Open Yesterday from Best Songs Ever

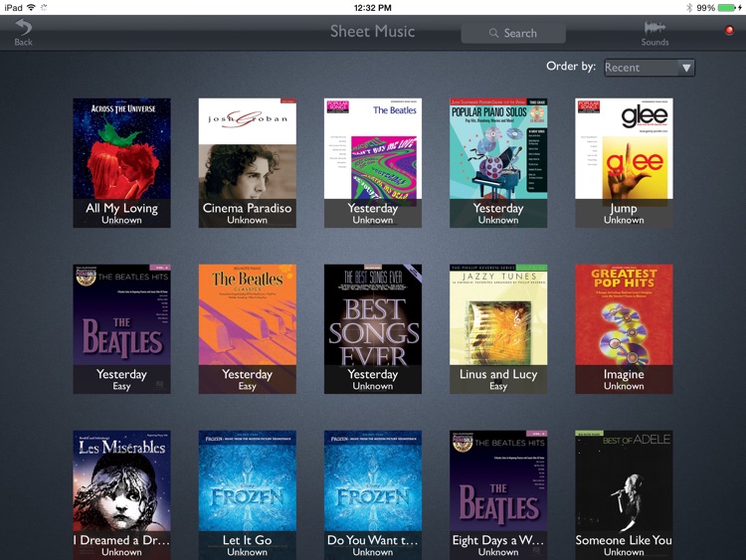coord(373,329)
